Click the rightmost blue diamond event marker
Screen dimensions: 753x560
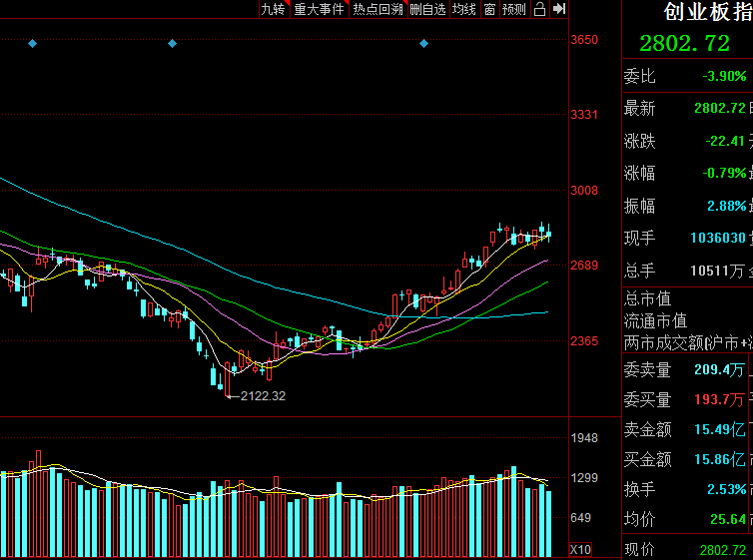[423, 43]
